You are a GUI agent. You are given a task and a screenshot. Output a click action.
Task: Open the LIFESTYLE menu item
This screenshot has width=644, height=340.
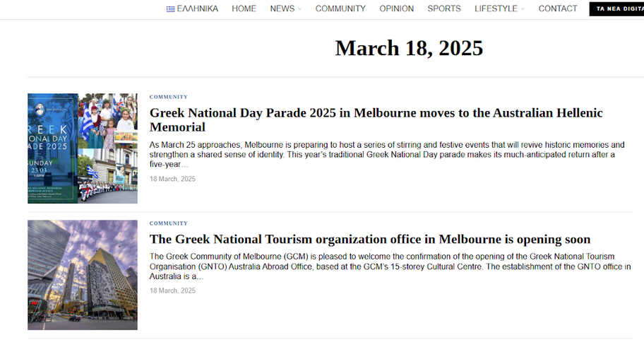point(496,9)
